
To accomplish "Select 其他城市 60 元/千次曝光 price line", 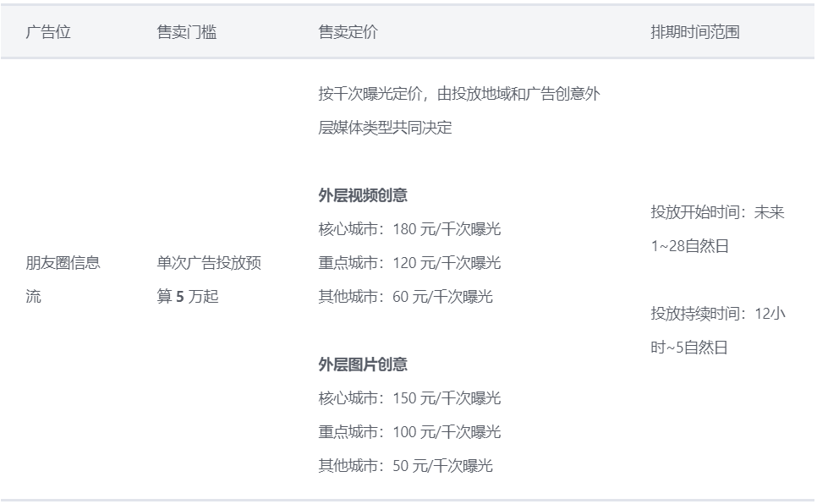I will click(405, 297).
